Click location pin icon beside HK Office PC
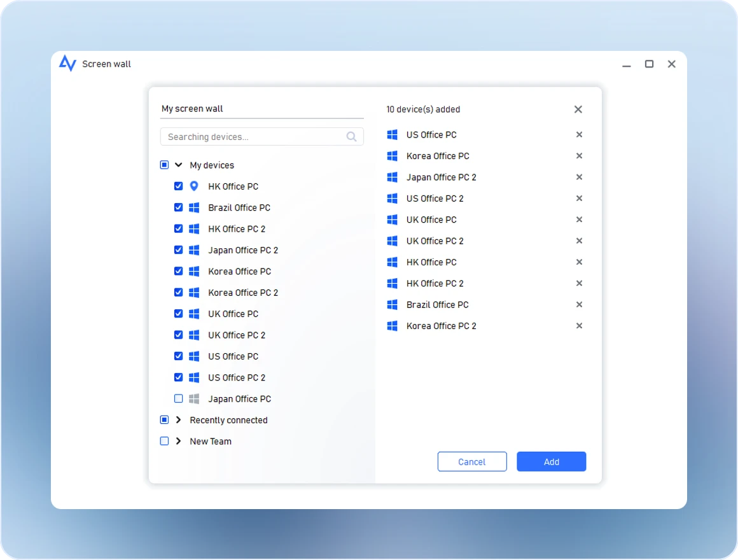This screenshot has width=738, height=560. 194,186
